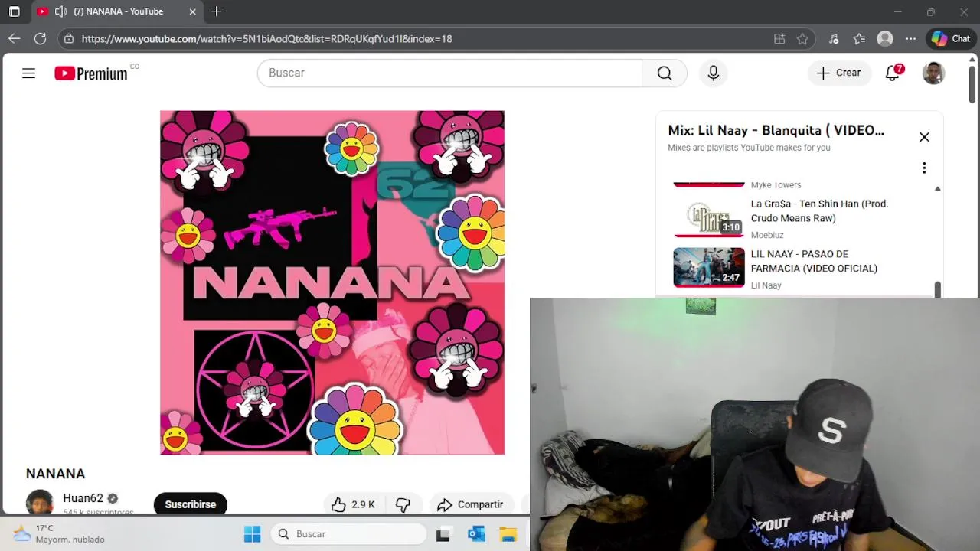Play LIL NAAY - PASAO DE FARMACIA thumbnail
Screen dimensions: 980x551
709,267
